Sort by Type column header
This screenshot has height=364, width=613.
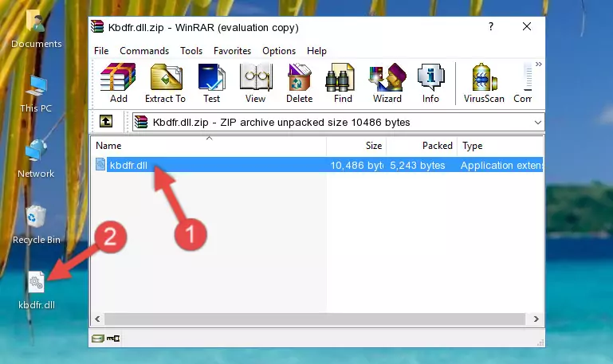click(500, 146)
